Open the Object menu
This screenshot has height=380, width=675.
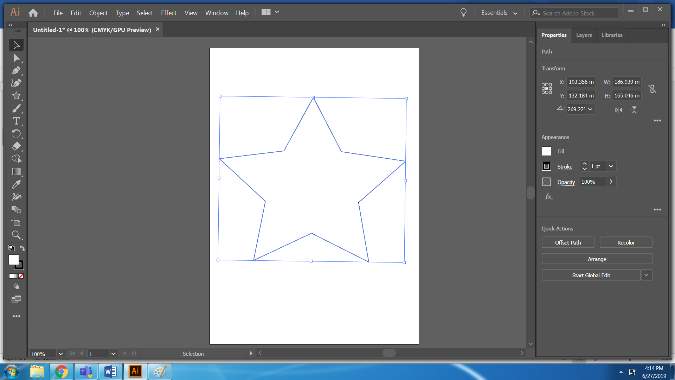click(x=98, y=13)
